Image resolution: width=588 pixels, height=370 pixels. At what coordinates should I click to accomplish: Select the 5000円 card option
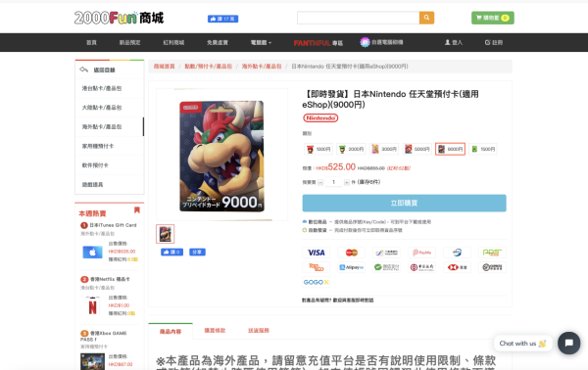[x=417, y=149]
